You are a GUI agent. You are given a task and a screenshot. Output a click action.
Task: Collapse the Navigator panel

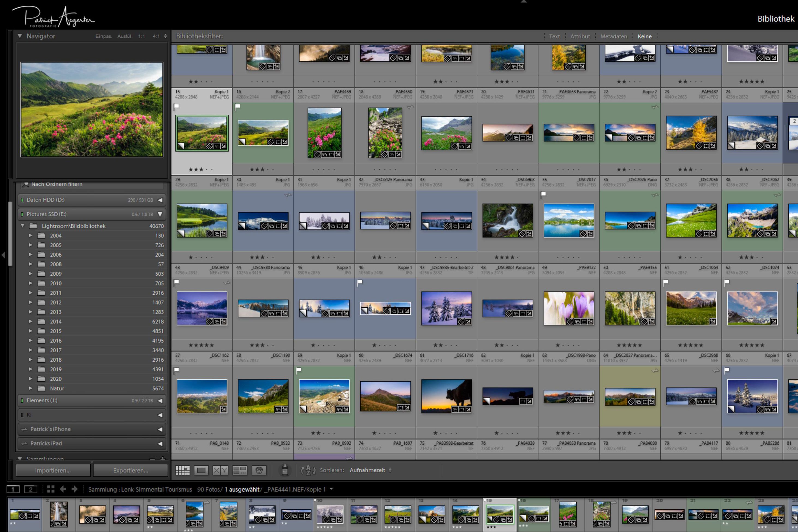pos(20,36)
